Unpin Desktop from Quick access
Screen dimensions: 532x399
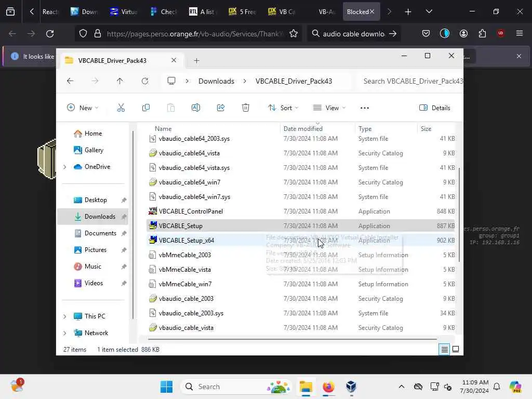124,200
